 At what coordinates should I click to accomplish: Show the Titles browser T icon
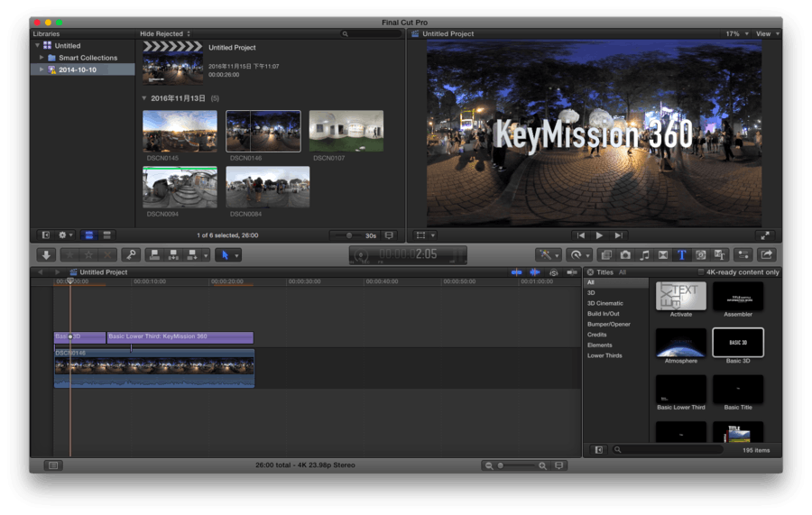tap(681, 254)
